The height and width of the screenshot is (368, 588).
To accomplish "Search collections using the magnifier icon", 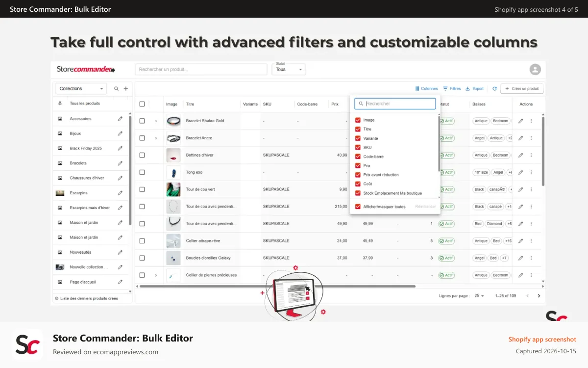I will 116,89.
